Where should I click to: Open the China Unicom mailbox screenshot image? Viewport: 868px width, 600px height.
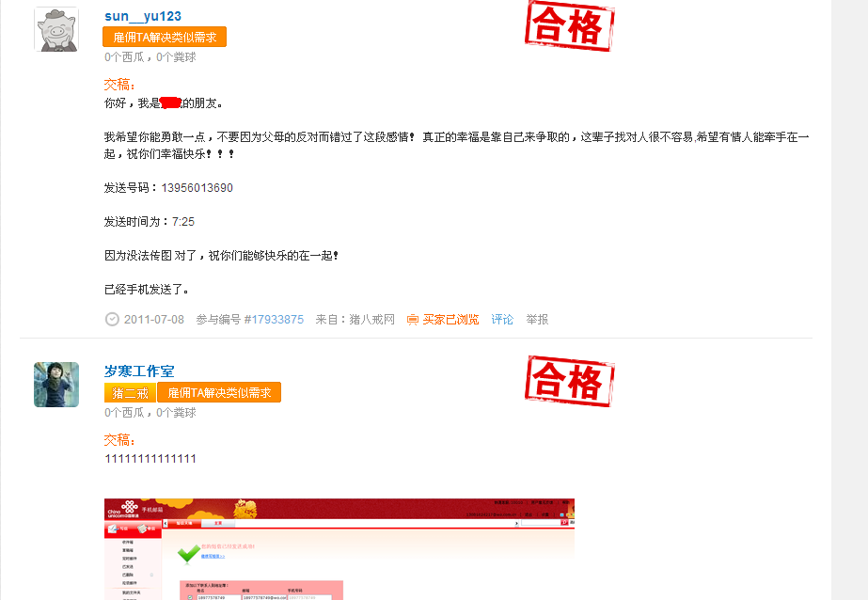[339, 549]
